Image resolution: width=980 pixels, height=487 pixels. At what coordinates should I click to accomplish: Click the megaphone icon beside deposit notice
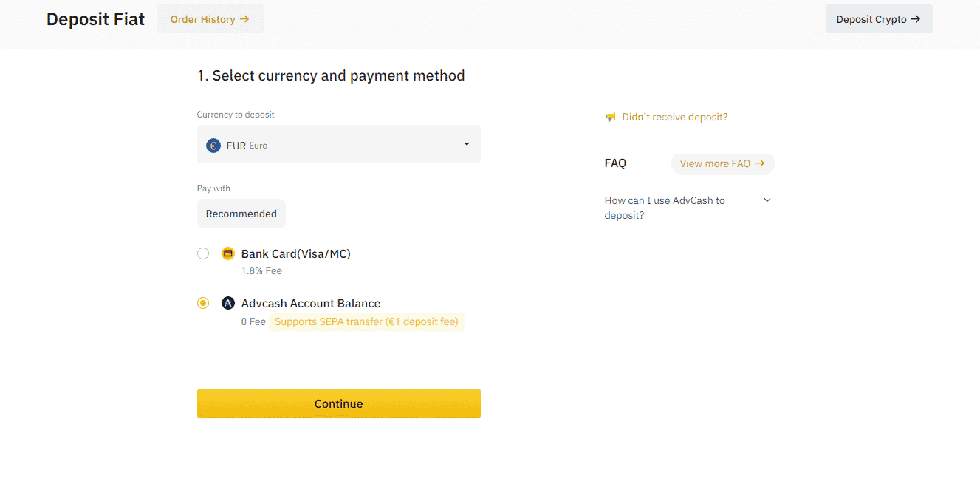[611, 118]
